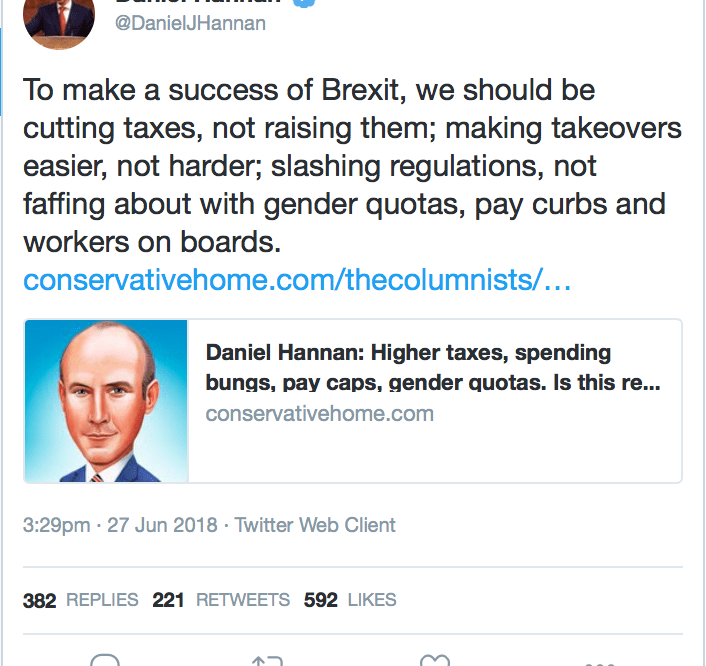The width and height of the screenshot is (706, 666).
Task: Open Daniel Hannan's profile avatar photo
Action: pos(58,18)
